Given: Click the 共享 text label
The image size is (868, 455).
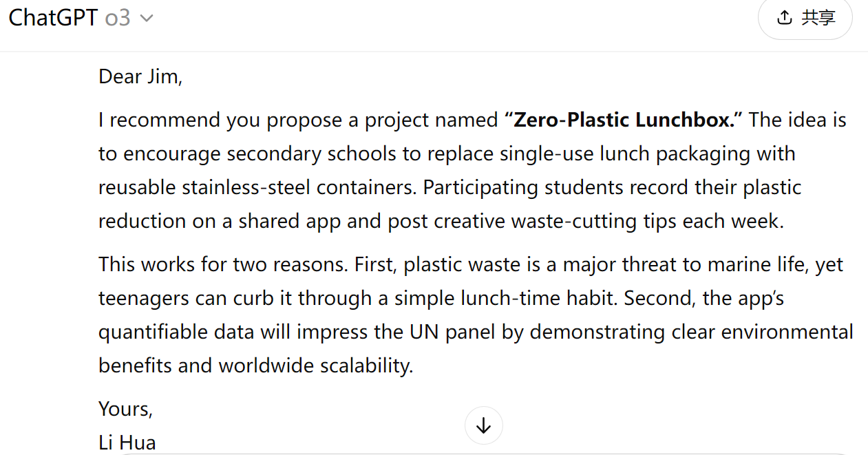Looking at the screenshot, I should pyautogui.click(x=818, y=18).
